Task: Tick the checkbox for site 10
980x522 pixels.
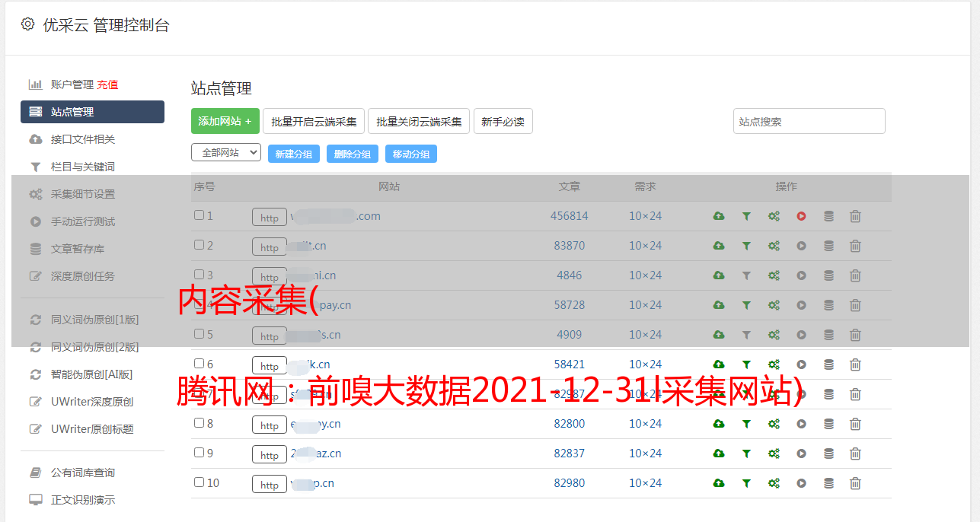Action: (199, 482)
